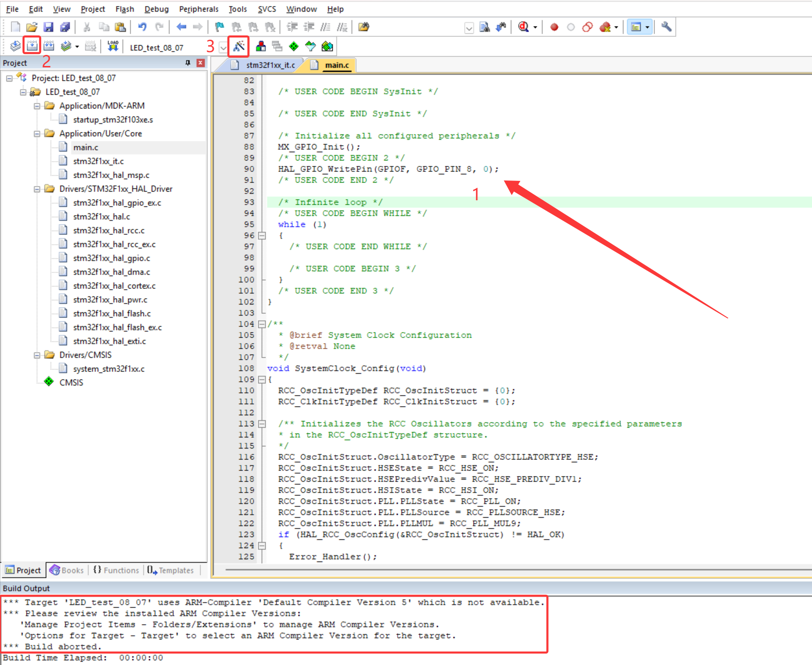
Task: Collapse the Application/MDK-ARM folder
Action: pos(36,106)
